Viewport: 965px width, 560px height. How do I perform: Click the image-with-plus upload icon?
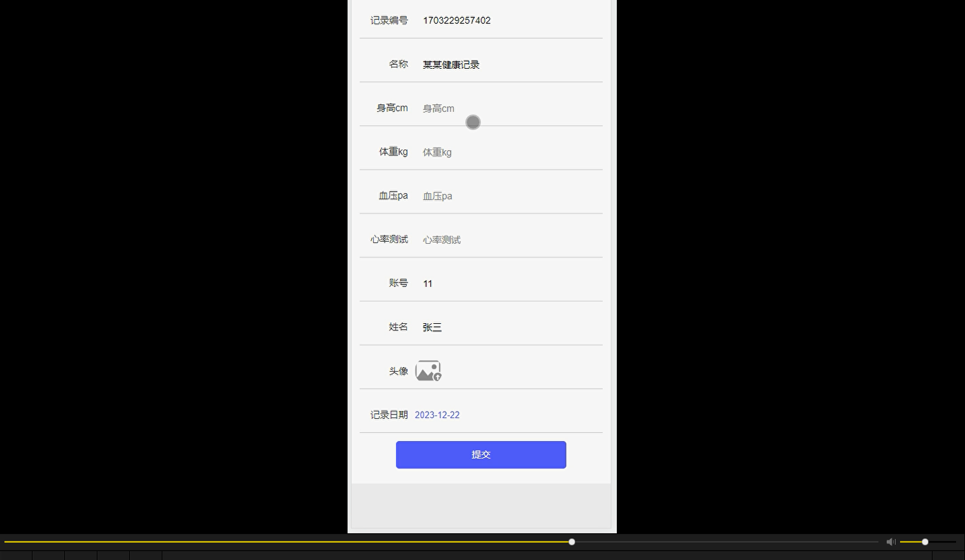(x=428, y=370)
